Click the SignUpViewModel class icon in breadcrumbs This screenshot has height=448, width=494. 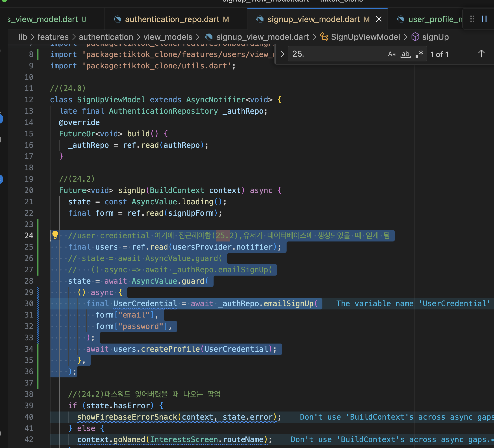324,37
